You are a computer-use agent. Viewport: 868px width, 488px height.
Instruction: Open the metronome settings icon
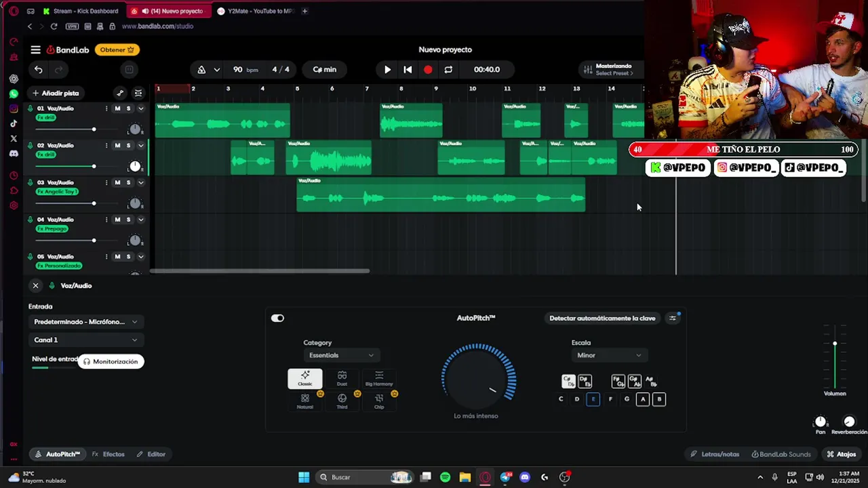(201, 69)
